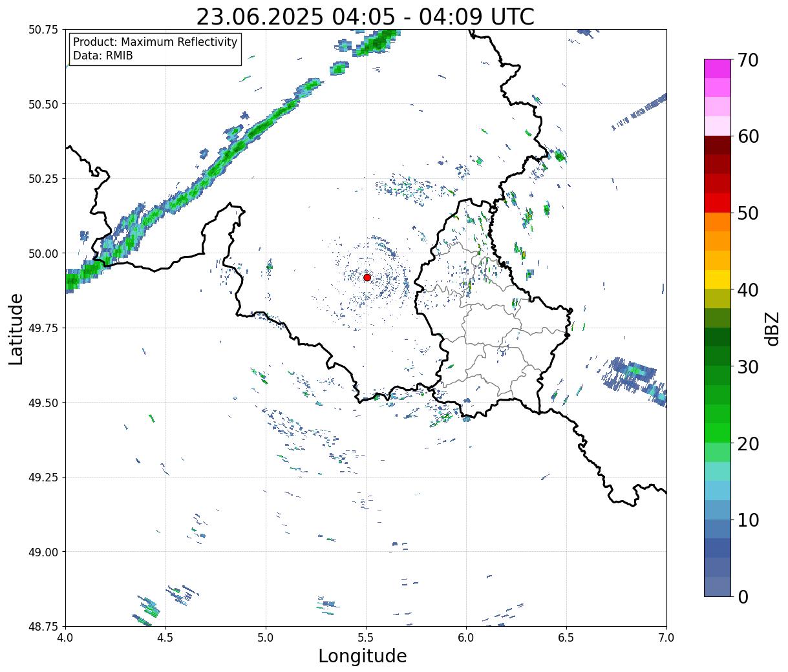Click the latitude tick label 49.50
This screenshot has height=672, width=788.
[x=43, y=403]
